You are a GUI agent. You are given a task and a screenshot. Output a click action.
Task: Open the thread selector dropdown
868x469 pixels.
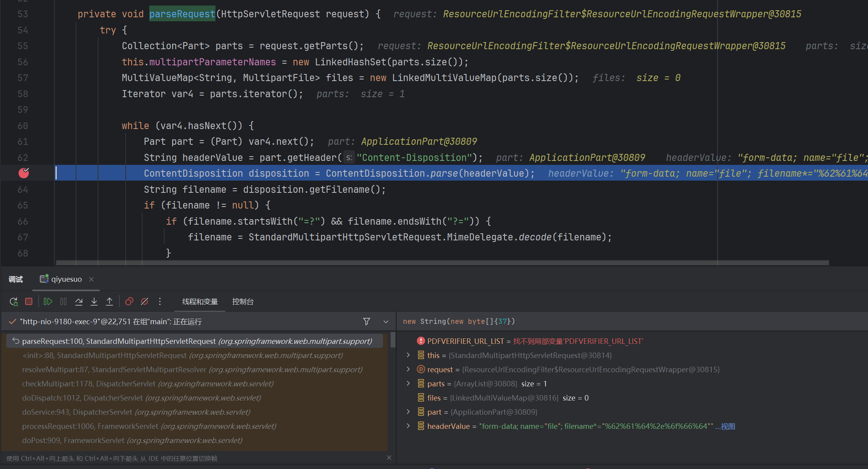[386, 322]
